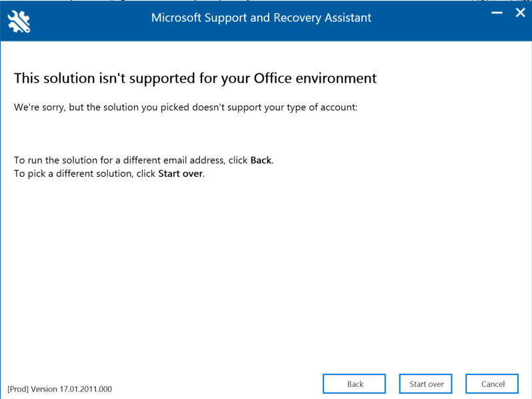Click the bold Back word in the instructions
The width and height of the screenshot is (532, 399).
261,160
